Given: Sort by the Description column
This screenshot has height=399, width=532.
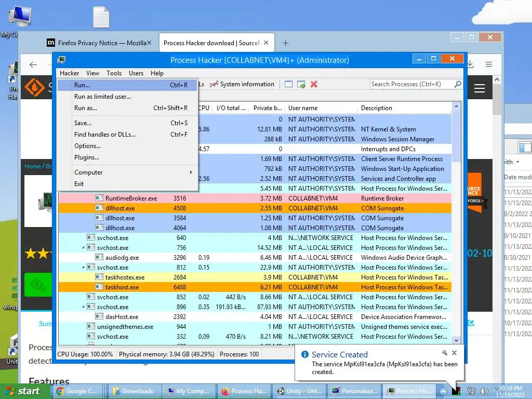Looking at the screenshot, I should 405,108.
